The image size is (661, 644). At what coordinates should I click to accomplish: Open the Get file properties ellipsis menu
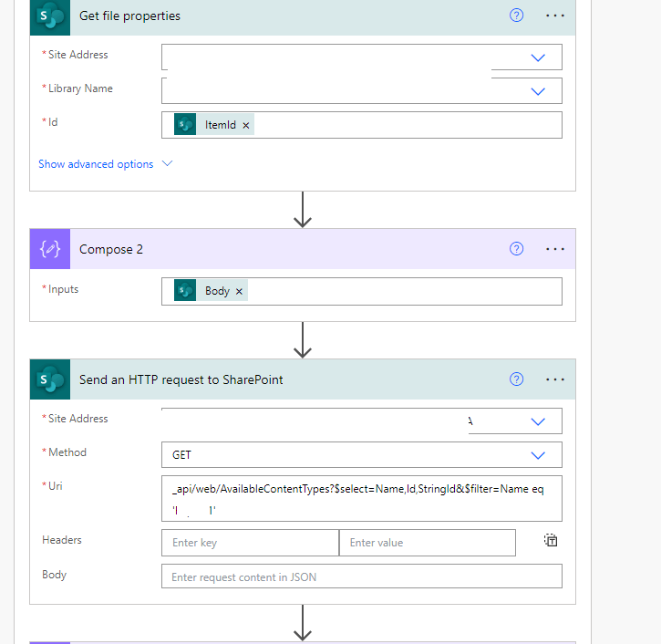pyautogui.click(x=554, y=16)
